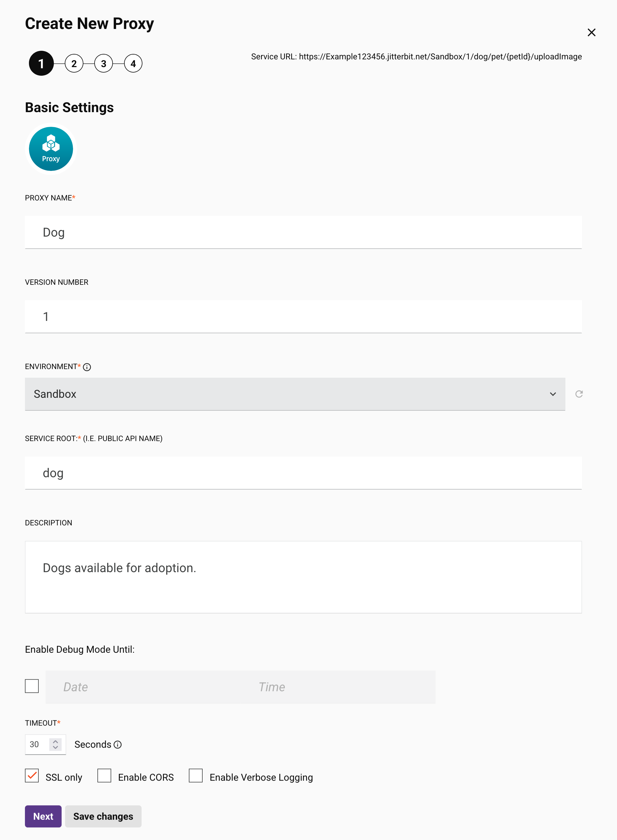Open the Environment info tooltip icon
This screenshot has height=840, width=617.
pyautogui.click(x=87, y=367)
